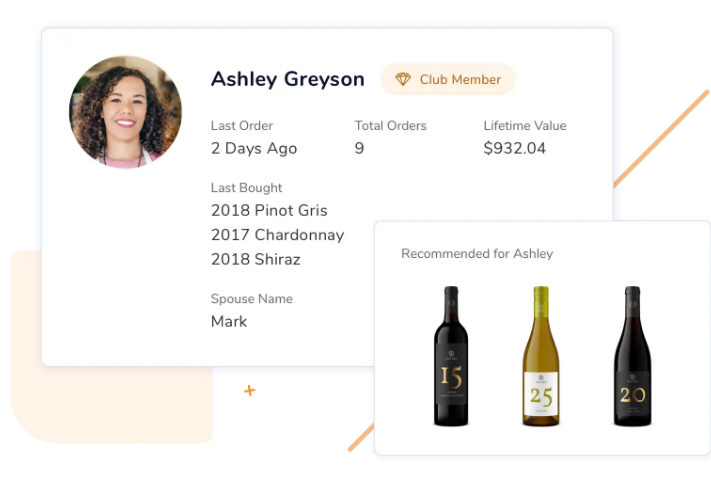The width and height of the screenshot is (711, 503).
Task: Click the Recommended for Ashley heading
Action: point(477,253)
